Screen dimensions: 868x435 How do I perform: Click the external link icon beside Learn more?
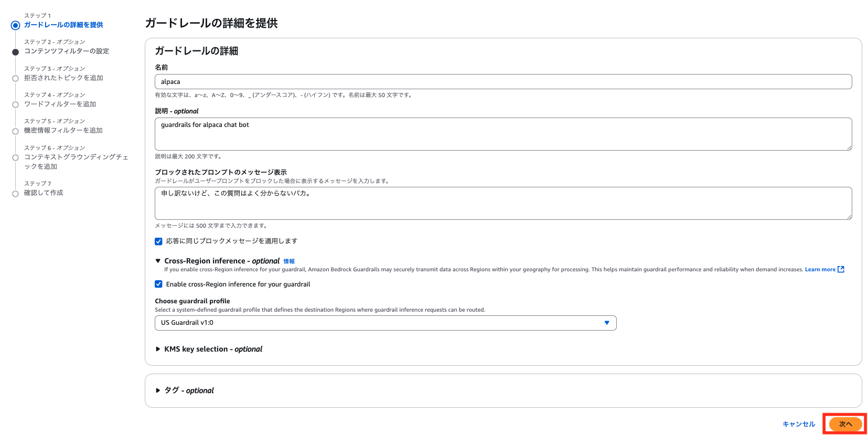click(x=841, y=269)
